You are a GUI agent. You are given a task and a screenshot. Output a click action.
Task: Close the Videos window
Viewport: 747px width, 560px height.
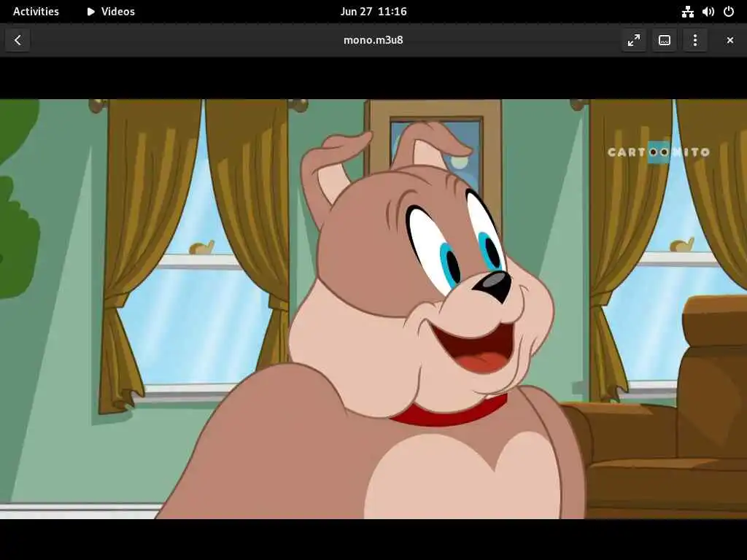pos(729,40)
